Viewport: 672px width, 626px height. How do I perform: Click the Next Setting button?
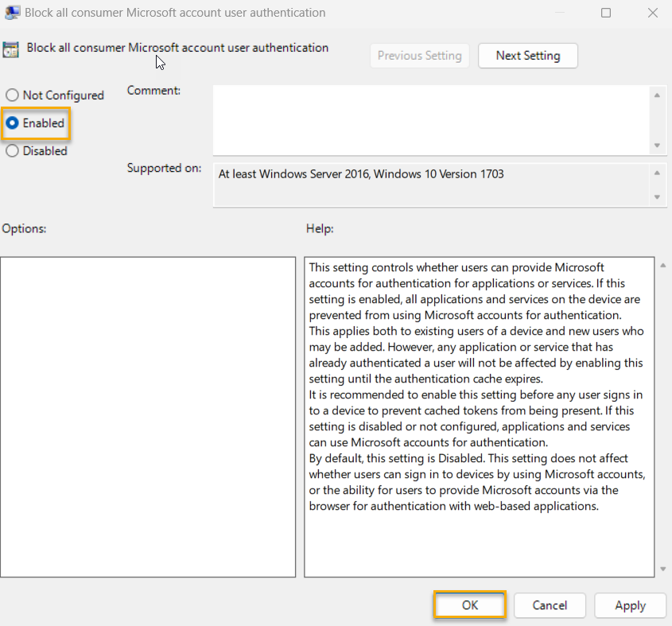[x=527, y=56]
